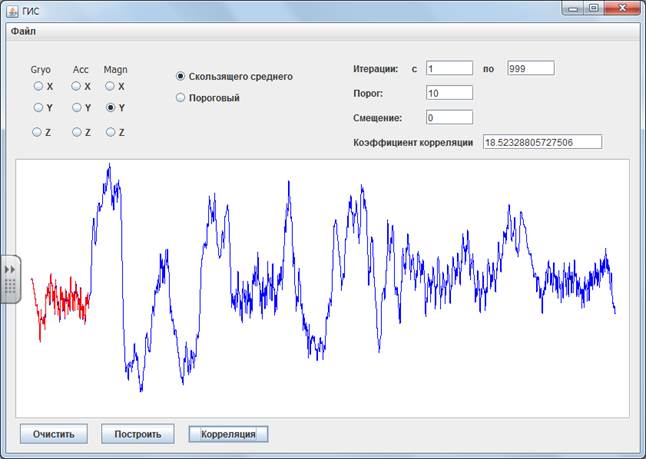Select Acc Y radio button
The image size is (646, 459).
(x=75, y=107)
